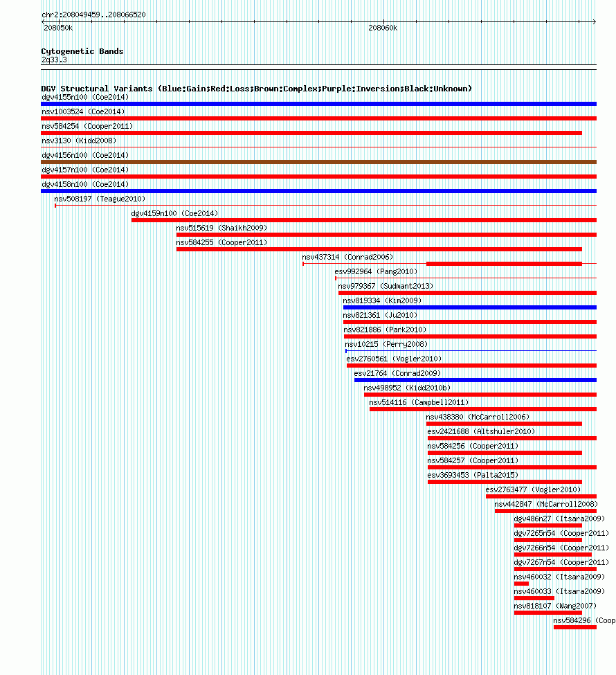The height and width of the screenshot is (675, 616).
Task: Select the blue gain bar under esv21764
Action: tap(475, 380)
